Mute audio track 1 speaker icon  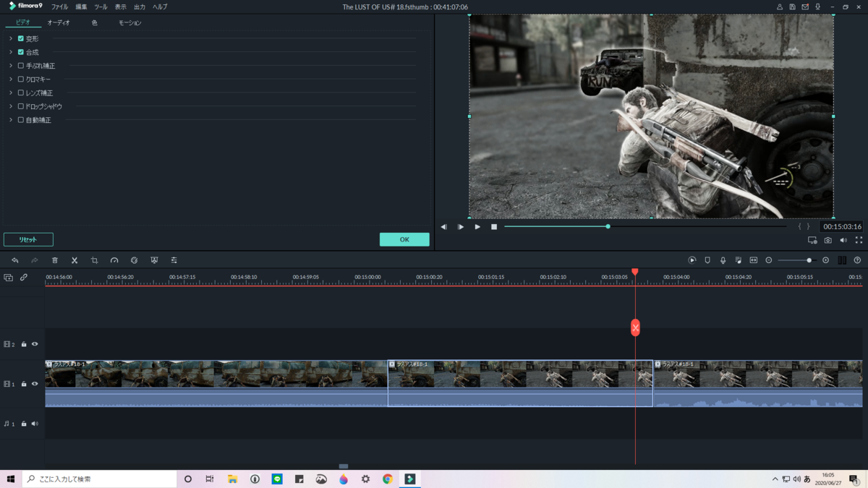point(35,424)
